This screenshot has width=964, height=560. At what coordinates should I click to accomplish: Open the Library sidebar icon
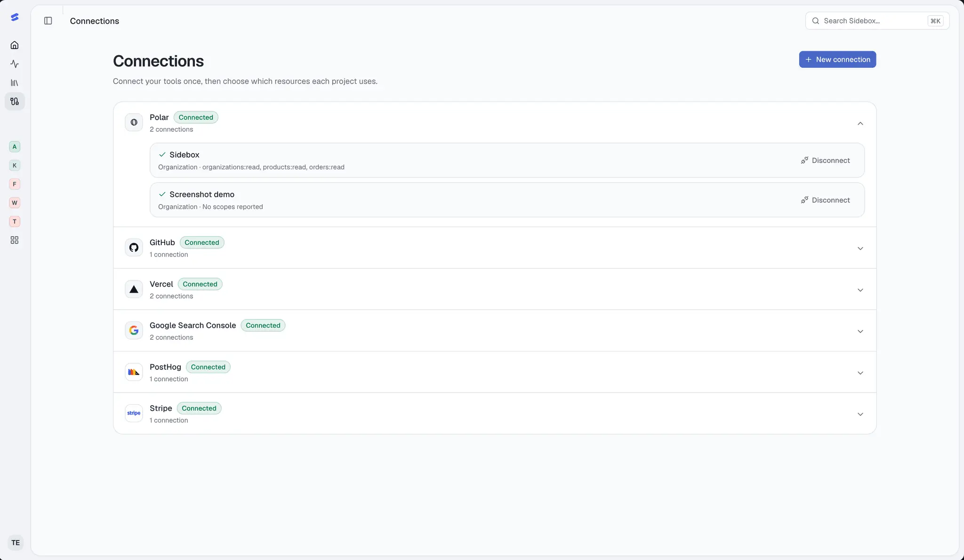click(x=15, y=83)
